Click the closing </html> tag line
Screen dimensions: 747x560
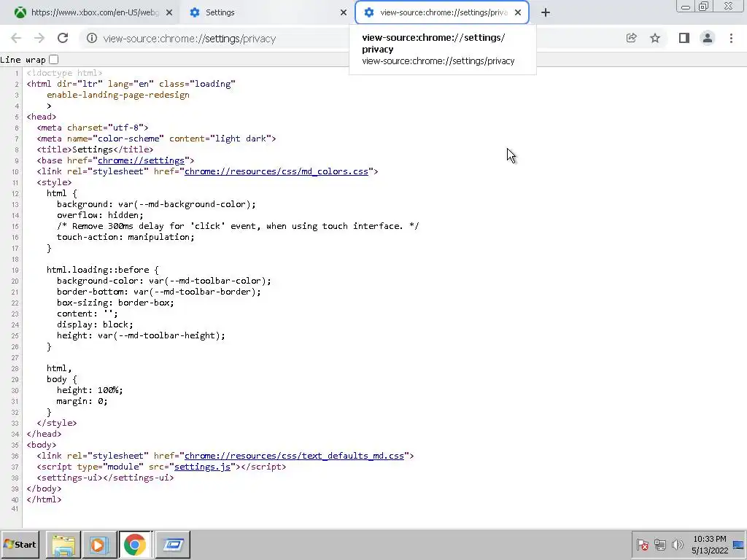44,499
